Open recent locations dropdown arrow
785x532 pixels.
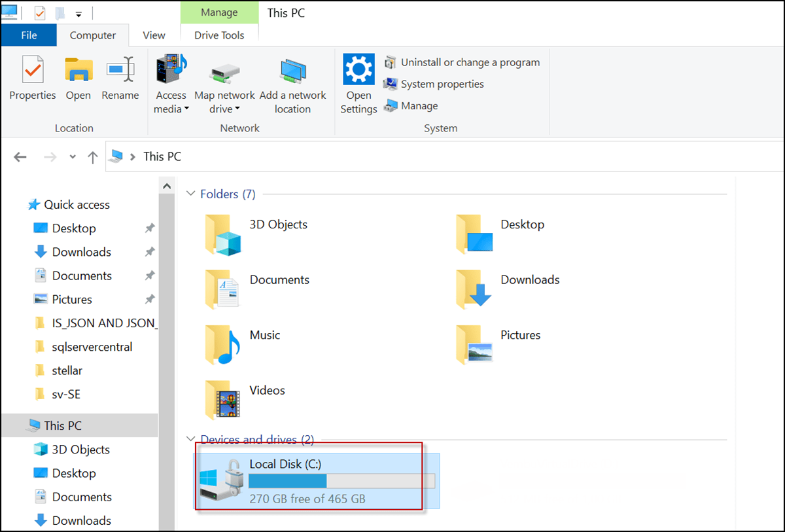(73, 157)
